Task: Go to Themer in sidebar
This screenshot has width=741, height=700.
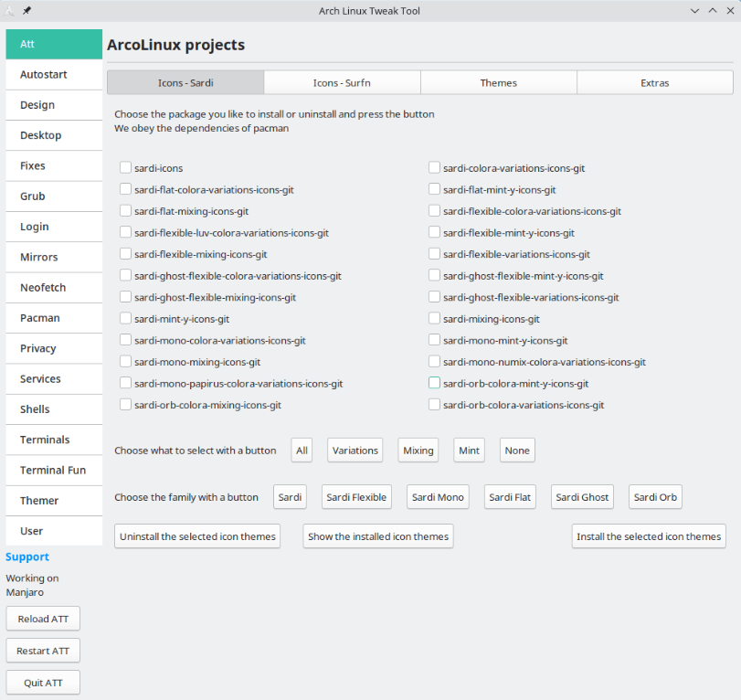Action: [x=54, y=501]
